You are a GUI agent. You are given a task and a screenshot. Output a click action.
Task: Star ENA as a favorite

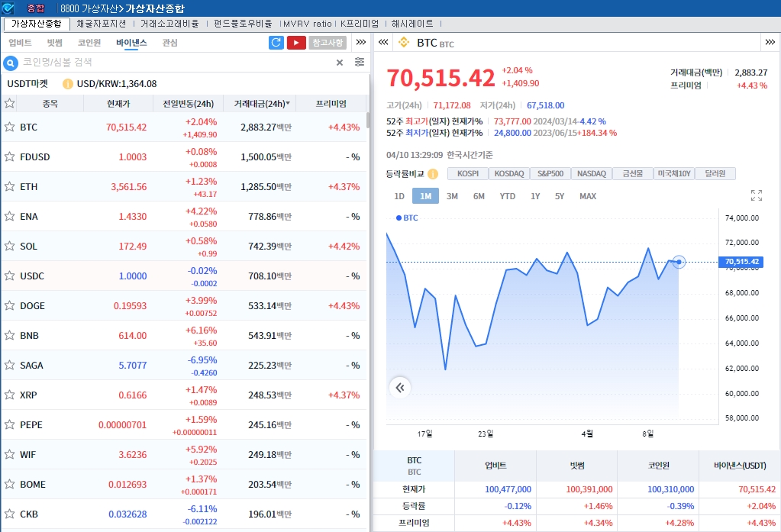coord(9,216)
